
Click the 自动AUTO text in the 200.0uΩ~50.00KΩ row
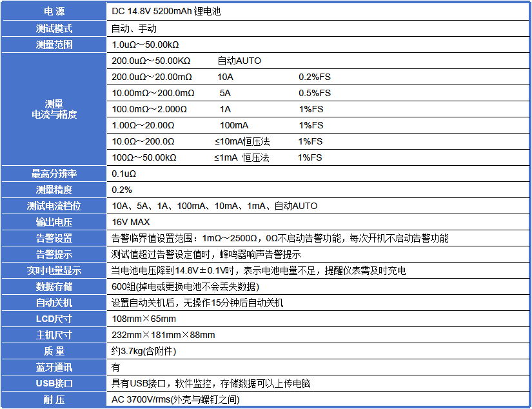(239, 61)
